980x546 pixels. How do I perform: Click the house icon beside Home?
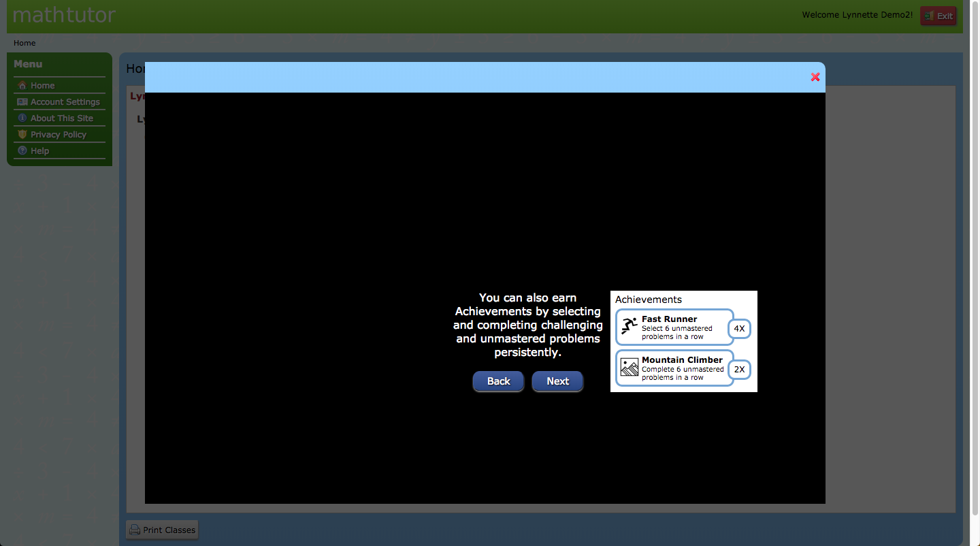click(x=22, y=85)
